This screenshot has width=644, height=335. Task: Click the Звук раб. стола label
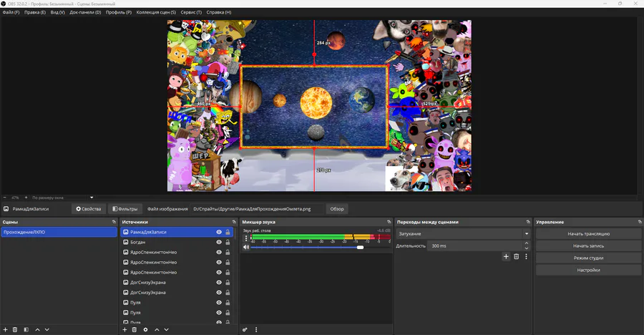257,230
